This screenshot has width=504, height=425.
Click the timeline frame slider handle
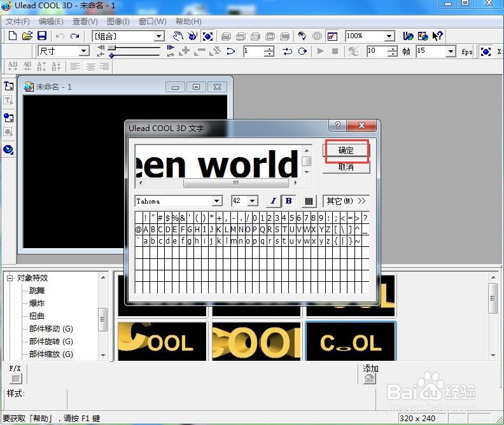point(111,47)
